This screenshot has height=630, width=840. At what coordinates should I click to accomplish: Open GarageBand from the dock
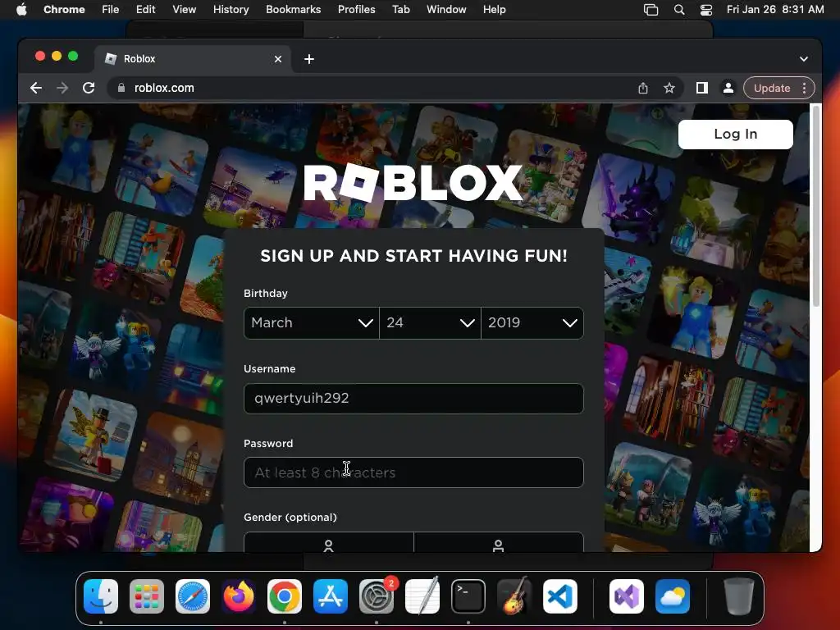pyautogui.click(x=514, y=596)
